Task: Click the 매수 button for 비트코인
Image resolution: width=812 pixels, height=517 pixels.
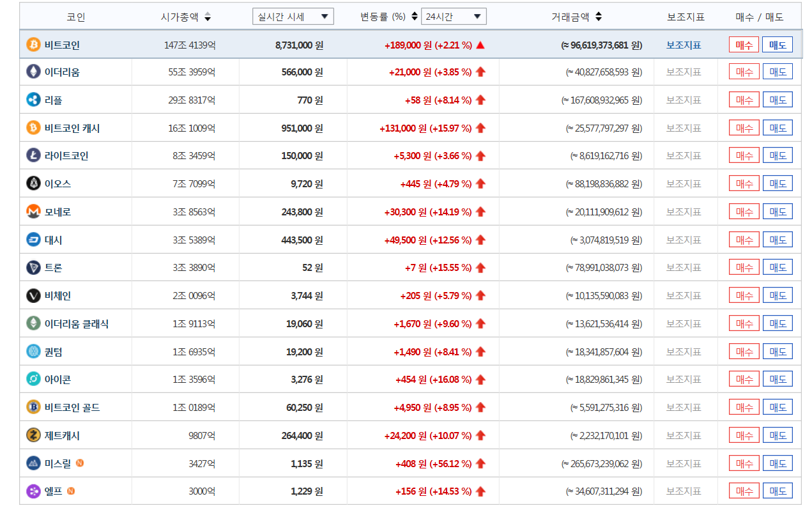Action: tap(744, 44)
